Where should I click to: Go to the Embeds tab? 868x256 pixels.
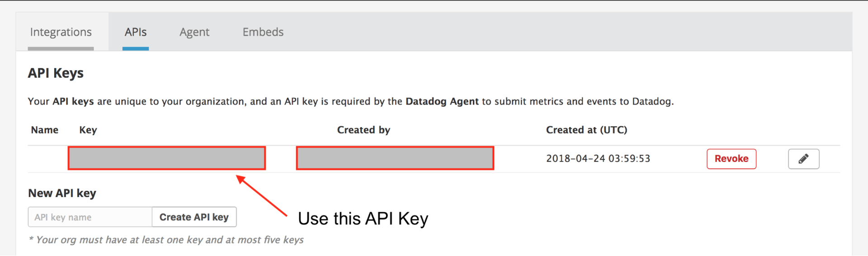pos(263,32)
